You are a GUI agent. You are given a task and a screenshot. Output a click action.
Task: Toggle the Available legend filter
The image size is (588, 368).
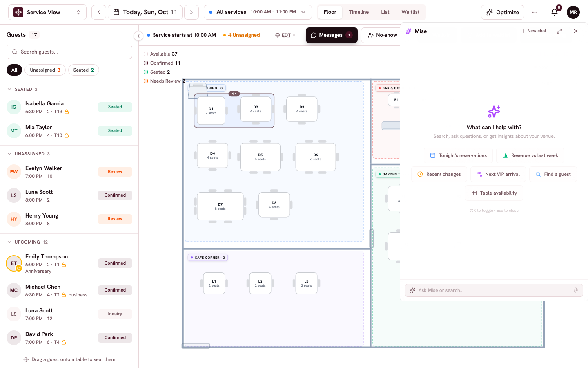click(x=160, y=54)
